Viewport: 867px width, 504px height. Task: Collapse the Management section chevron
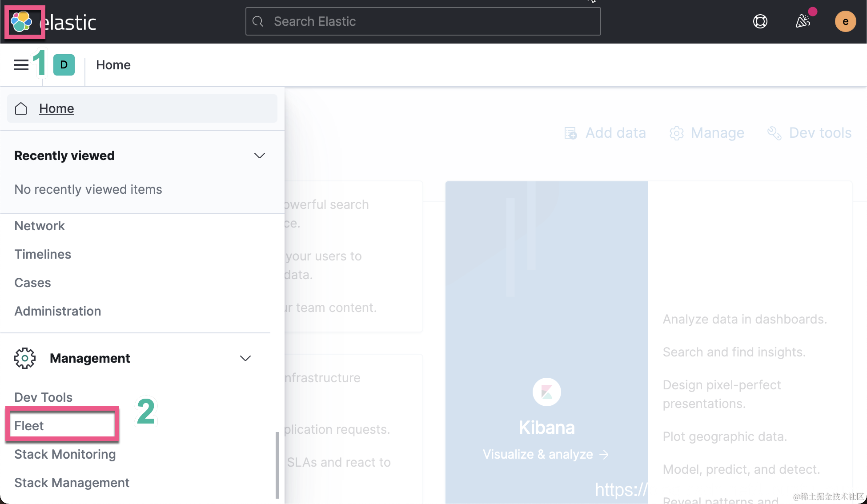[x=245, y=358]
